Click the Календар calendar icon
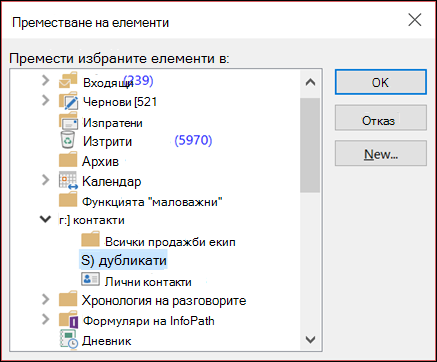Screen dimensions: 437x362 coord(68,180)
